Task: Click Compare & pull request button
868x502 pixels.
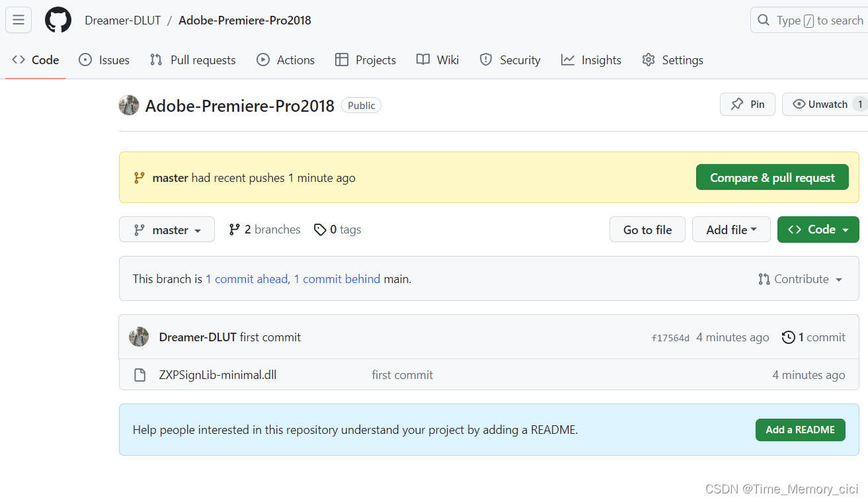Action: coord(772,177)
